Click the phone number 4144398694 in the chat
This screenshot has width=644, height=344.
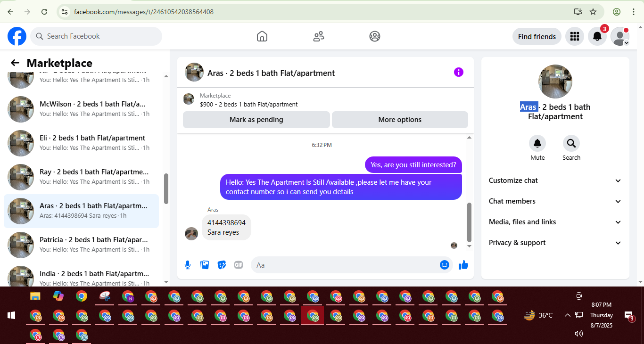226,223
